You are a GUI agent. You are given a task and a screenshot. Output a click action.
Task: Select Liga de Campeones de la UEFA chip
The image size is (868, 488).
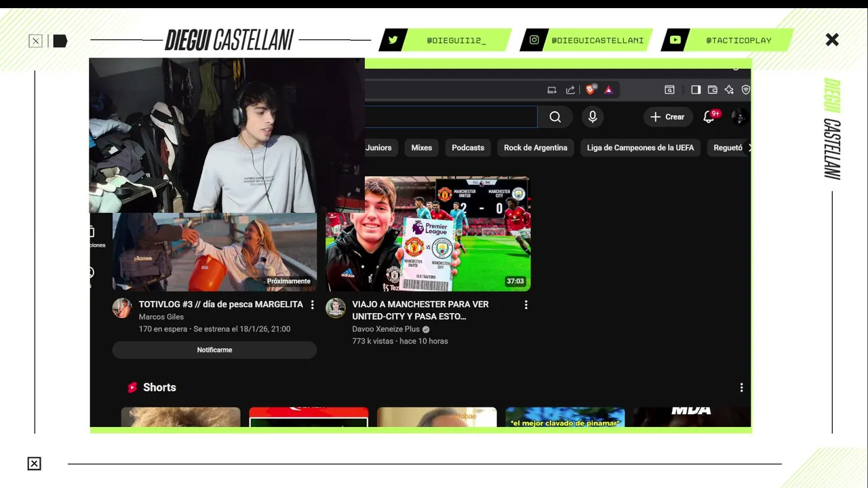click(640, 148)
